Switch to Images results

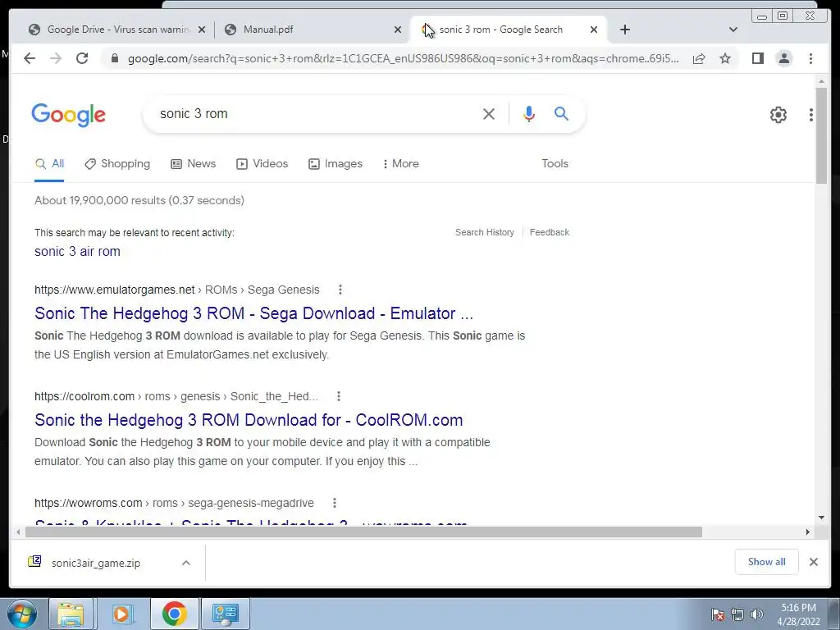coord(336,164)
